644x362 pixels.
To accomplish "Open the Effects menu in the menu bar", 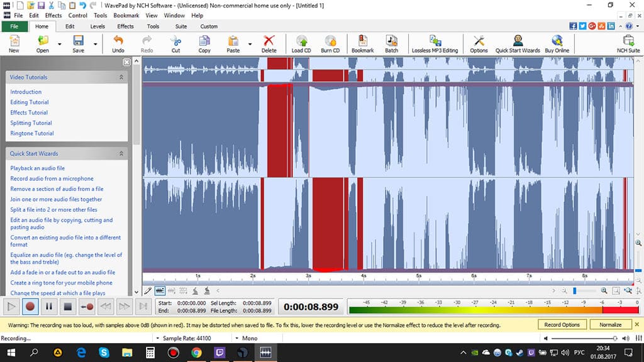I will (53, 16).
